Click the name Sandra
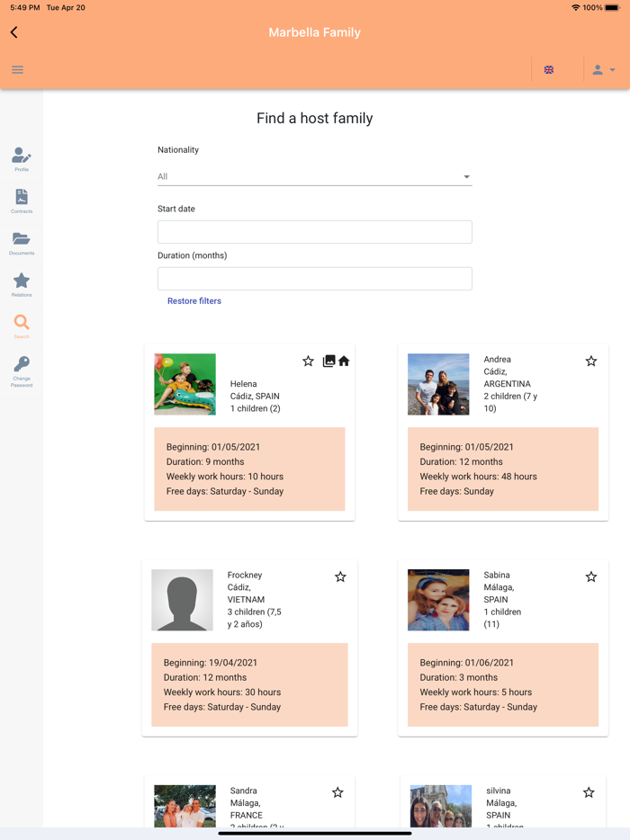 point(243,791)
